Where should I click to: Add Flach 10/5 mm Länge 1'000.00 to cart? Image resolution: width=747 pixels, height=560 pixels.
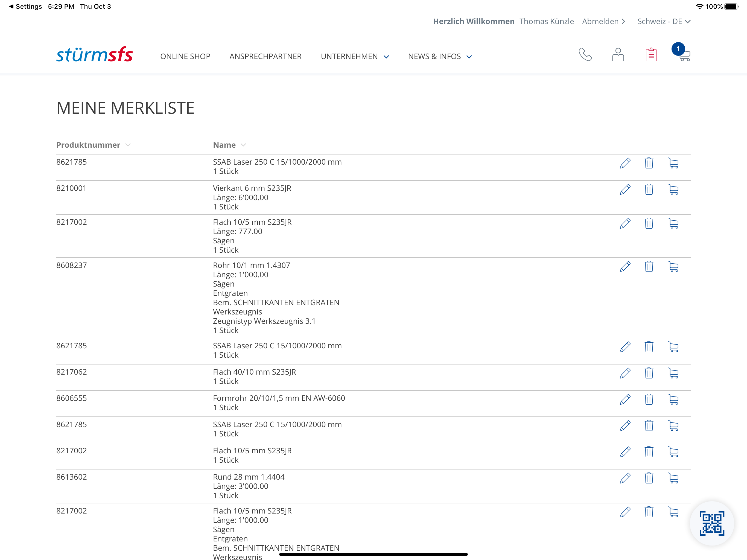click(x=673, y=512)
